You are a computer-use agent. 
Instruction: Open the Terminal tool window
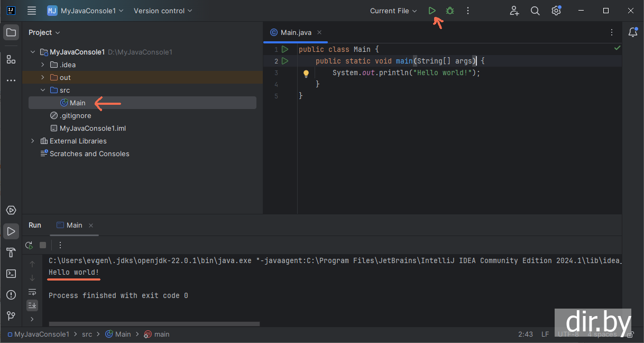[11, 274]
